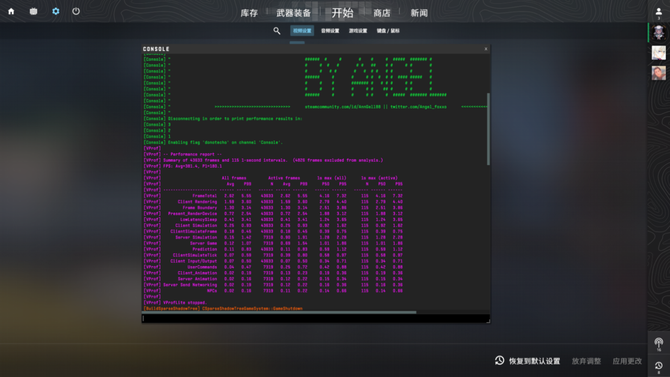Click the power quit icon

(x=76, y=12)
